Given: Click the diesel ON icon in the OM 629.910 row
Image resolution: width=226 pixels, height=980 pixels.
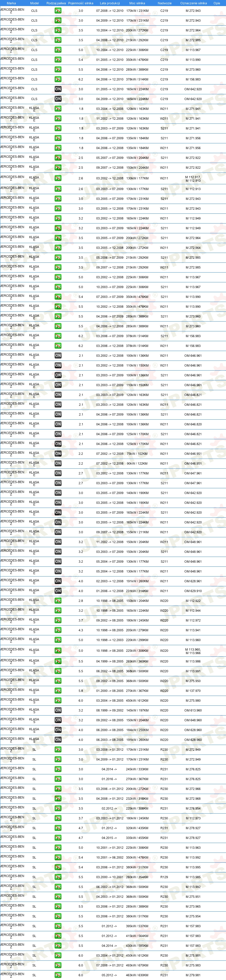Looking at the screenshot, I should click(58, 591).
